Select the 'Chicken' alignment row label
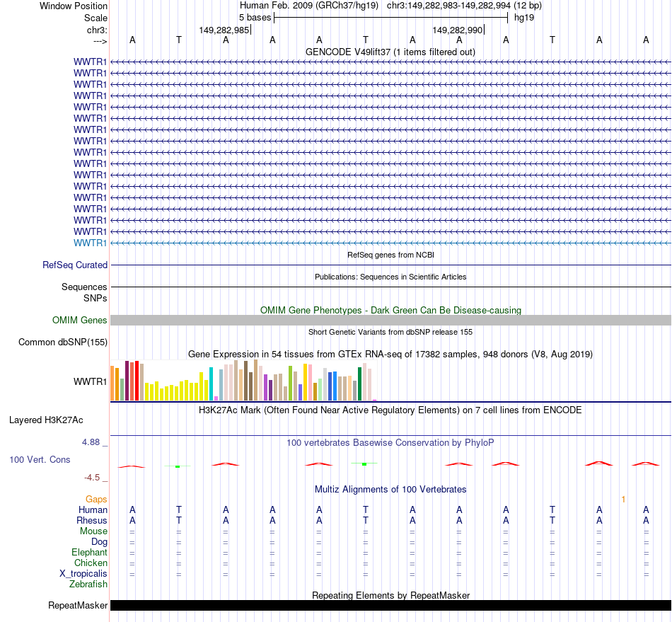The width and height of the screenshot is (672, 622). click(91, 563)
